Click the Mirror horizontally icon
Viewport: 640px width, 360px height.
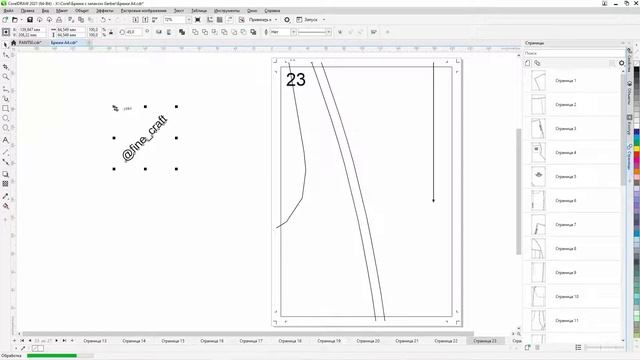click(x=159, y=32)
